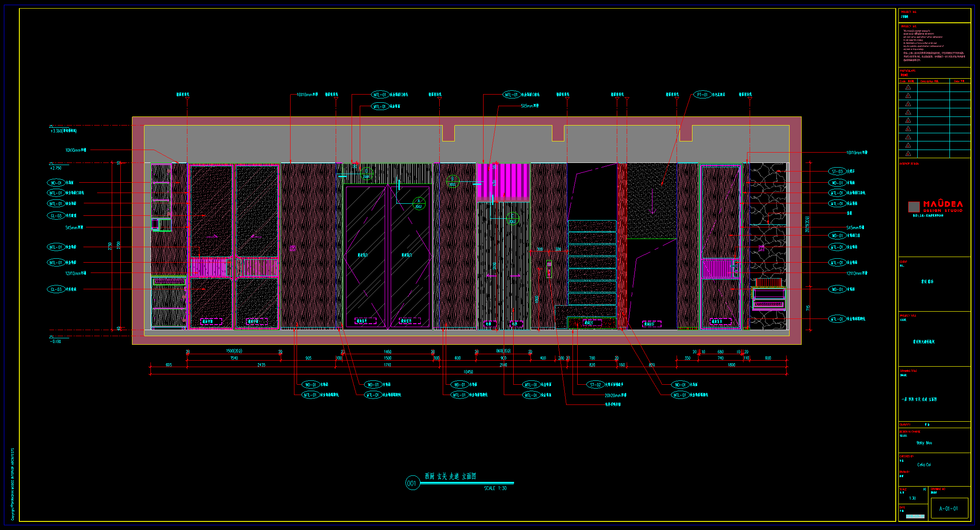The image size is (980, 530).
Task: Select the vertical Copyright text
Action: coord(12,484)
